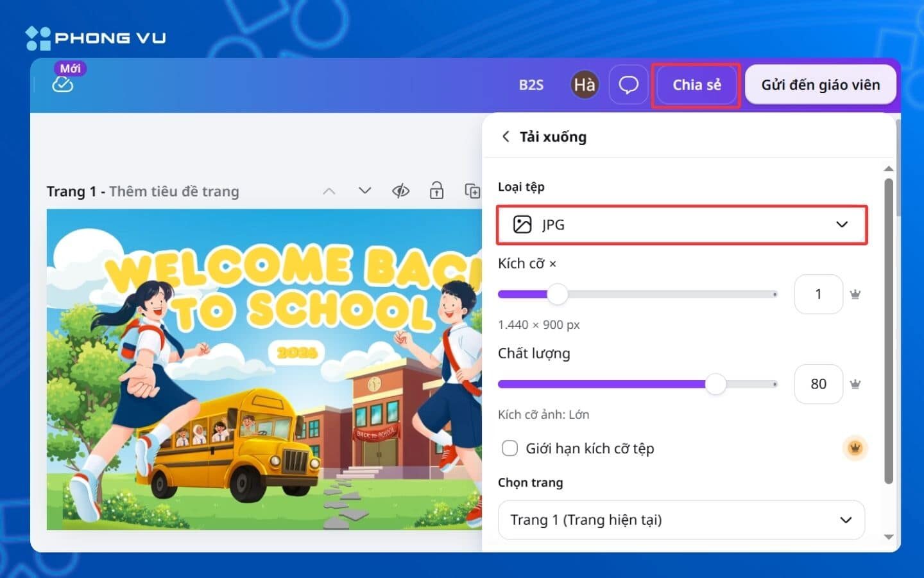Hide the page with eye icon
Viewport: 924px width, 578px height.
[401, 191]
